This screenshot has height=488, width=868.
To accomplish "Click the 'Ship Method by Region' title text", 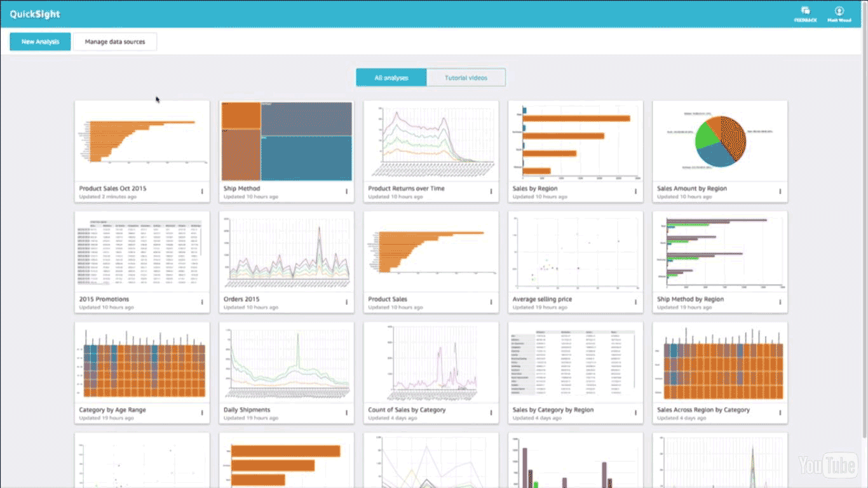I will [x=690, y=299].
